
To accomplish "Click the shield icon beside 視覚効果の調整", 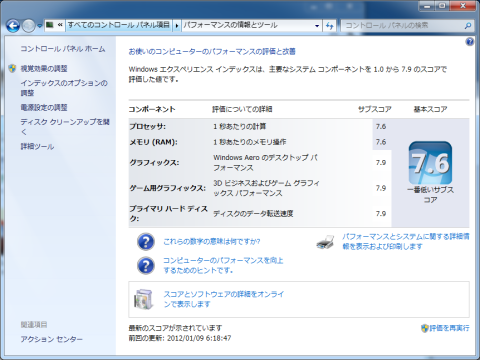I will coord(12,68).
